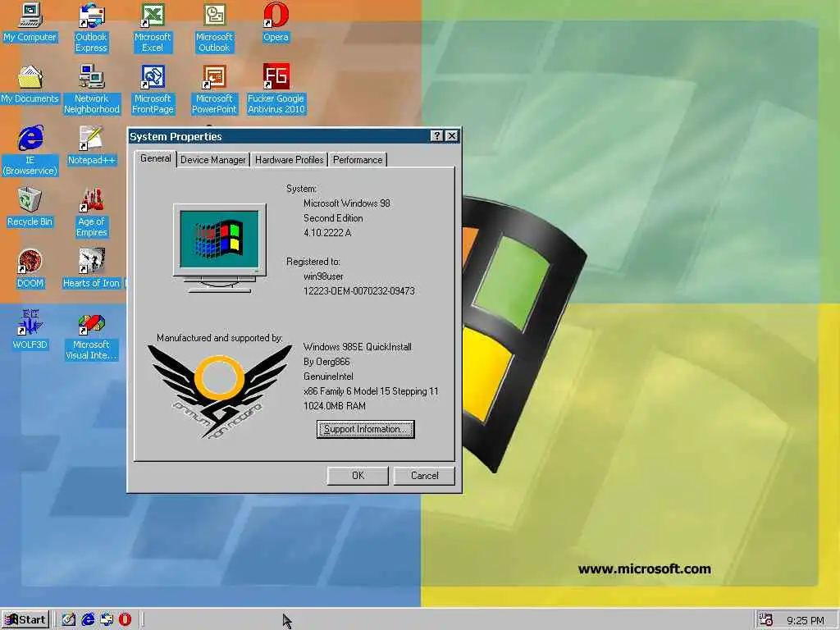Click the system tray scheduler icon
The height and width of the screenshot is (630, 840).
coord(766,619)
